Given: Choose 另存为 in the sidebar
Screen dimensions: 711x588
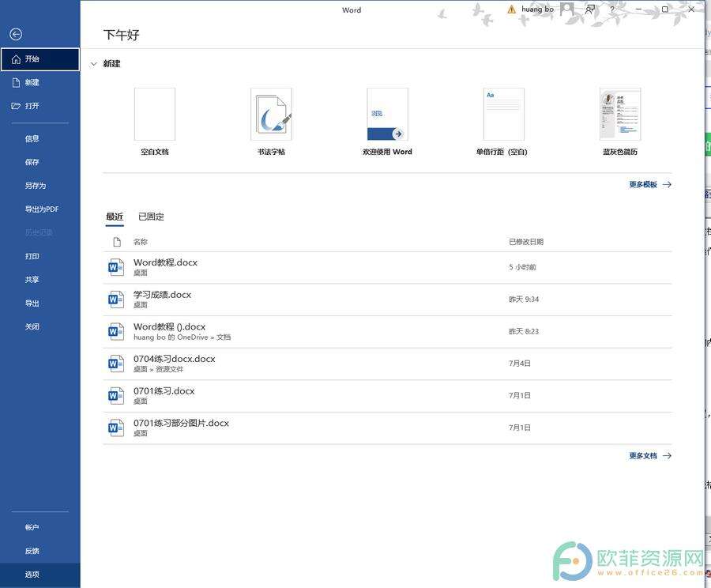Looking at the screenshot, I should tap(40, 186).
